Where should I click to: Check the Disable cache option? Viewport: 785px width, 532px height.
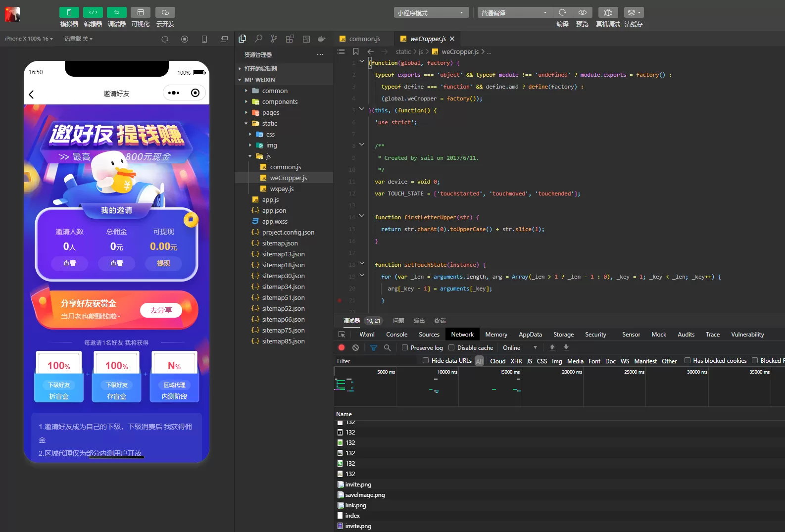click(x=451, y=348)
